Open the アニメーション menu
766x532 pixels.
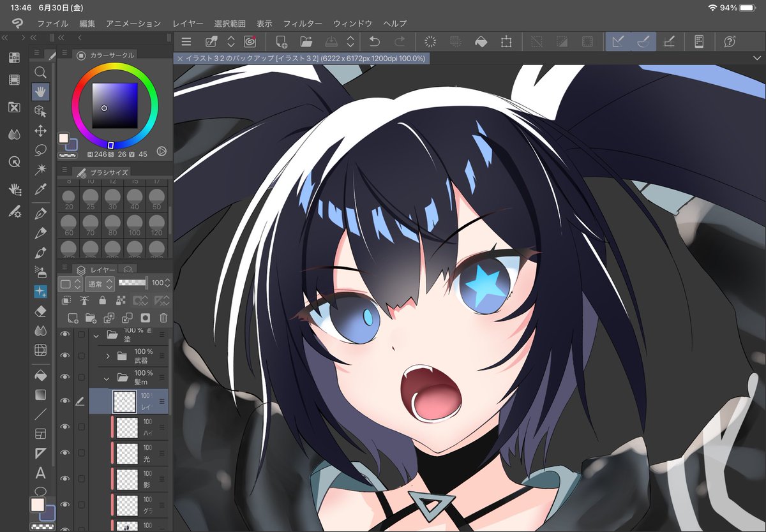tap(133, 24)
